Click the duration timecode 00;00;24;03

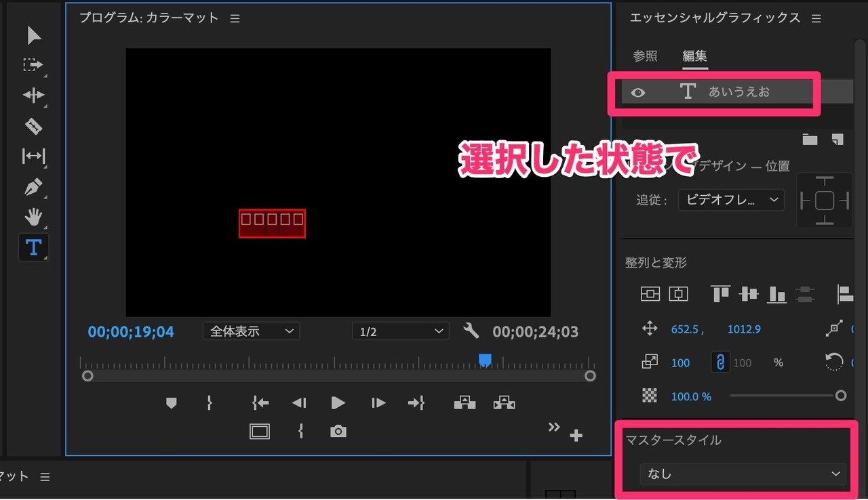(x=535, y=332)
